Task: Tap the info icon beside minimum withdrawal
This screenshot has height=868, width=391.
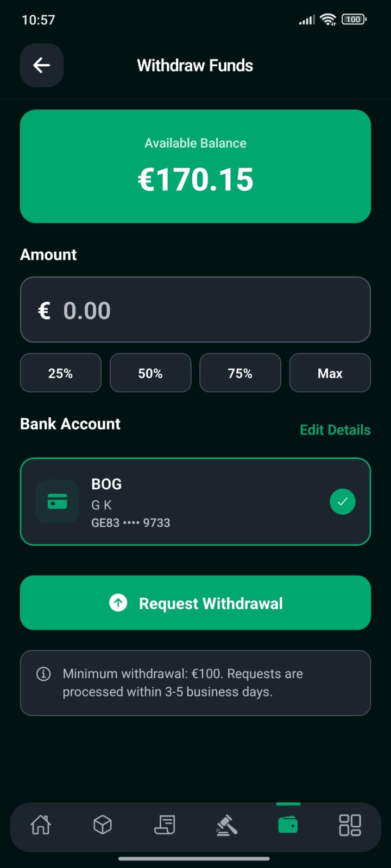Action: (x=43, y=674)
